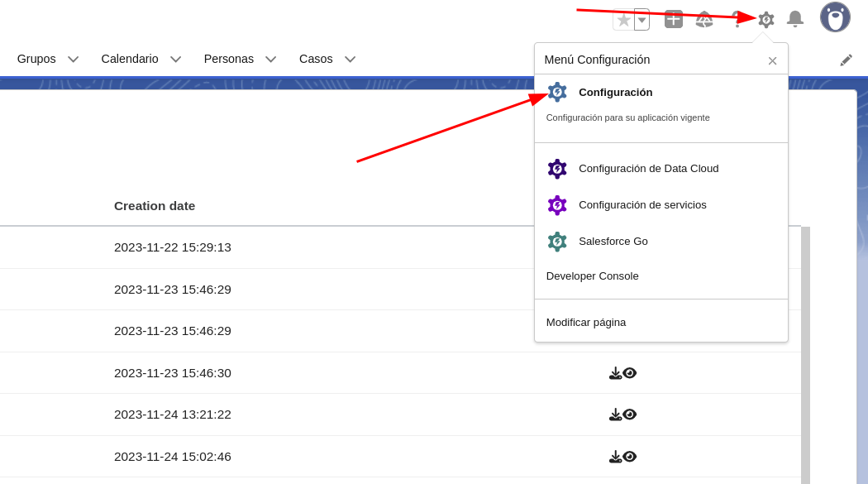Open the favorites list dropdown arrow
Screen dimensions: 868x484
pyautogui.click(x=641, y=20)
